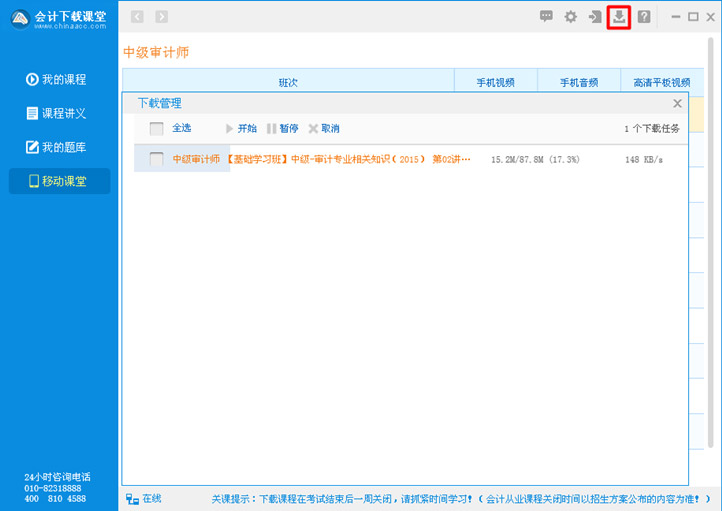This screenshot has height=511, width=722.
Task: Click the feedback chat bubble icon
Action: [546, 17]
